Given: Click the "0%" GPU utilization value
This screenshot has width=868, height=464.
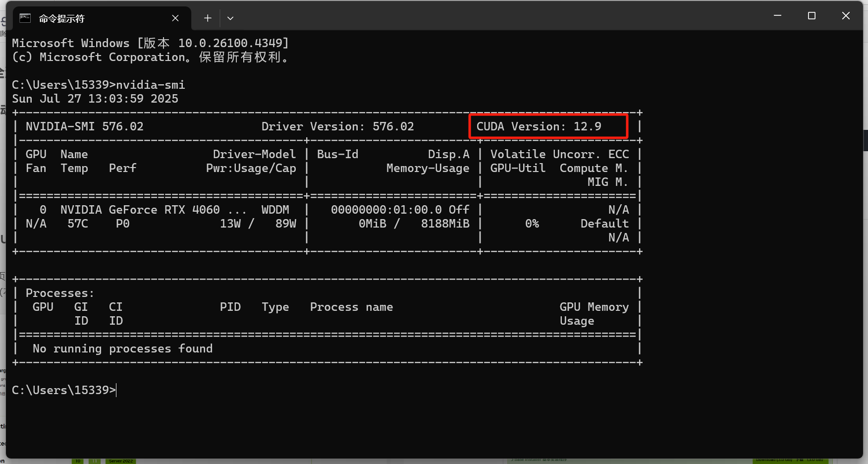Looking at the screenshot, I should coord(532,224).
